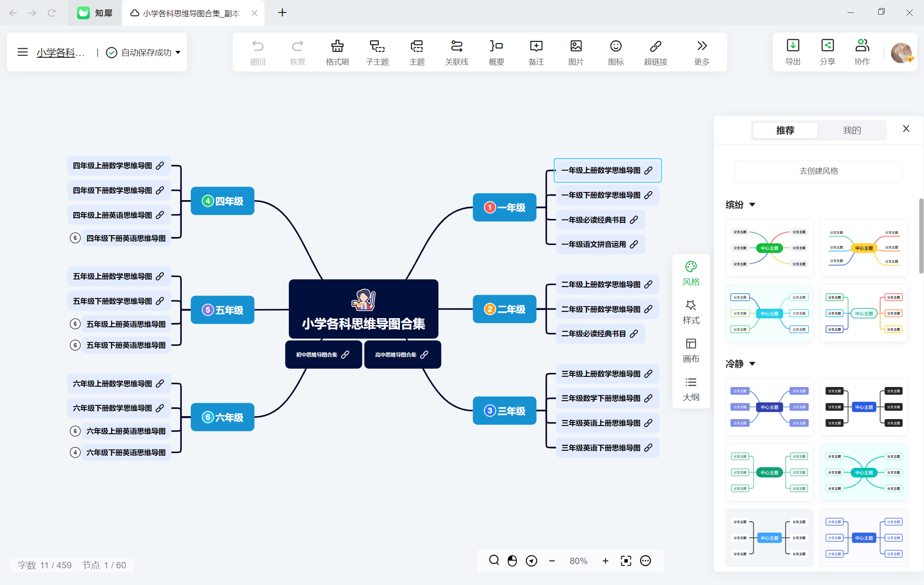Open the link icon on 一年级上册数学思维导图
This screenshot has width=924, height=585.
coord(649,170)
